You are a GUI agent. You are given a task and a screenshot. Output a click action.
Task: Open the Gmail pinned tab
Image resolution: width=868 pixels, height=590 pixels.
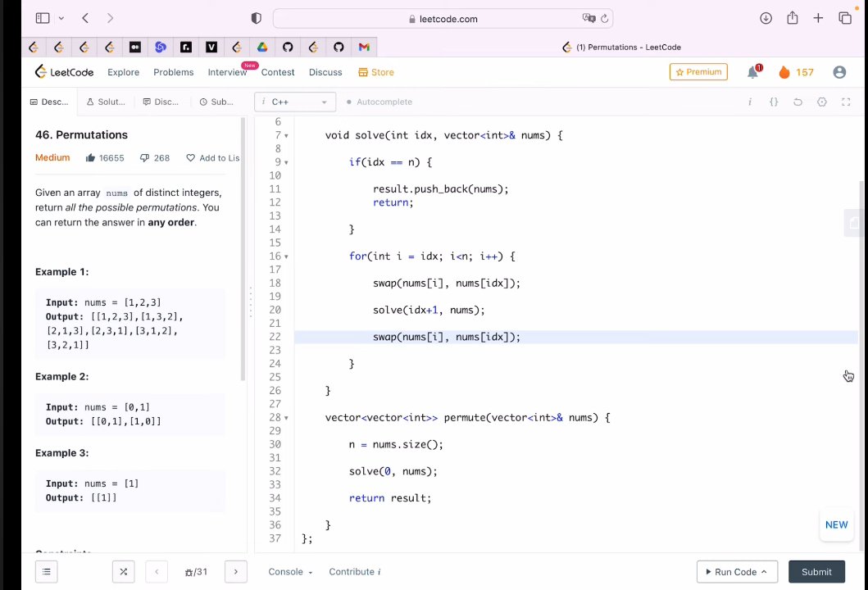(364, 48)
